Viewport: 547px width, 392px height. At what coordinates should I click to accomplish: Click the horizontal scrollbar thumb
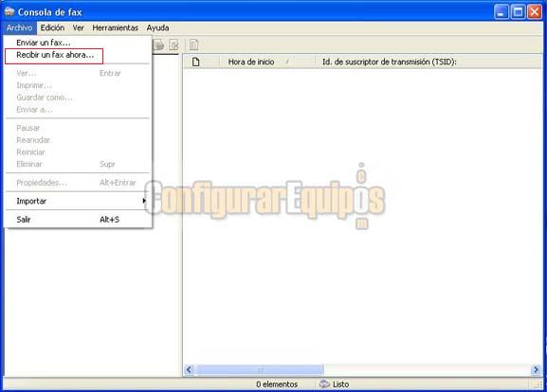(260, 369)
